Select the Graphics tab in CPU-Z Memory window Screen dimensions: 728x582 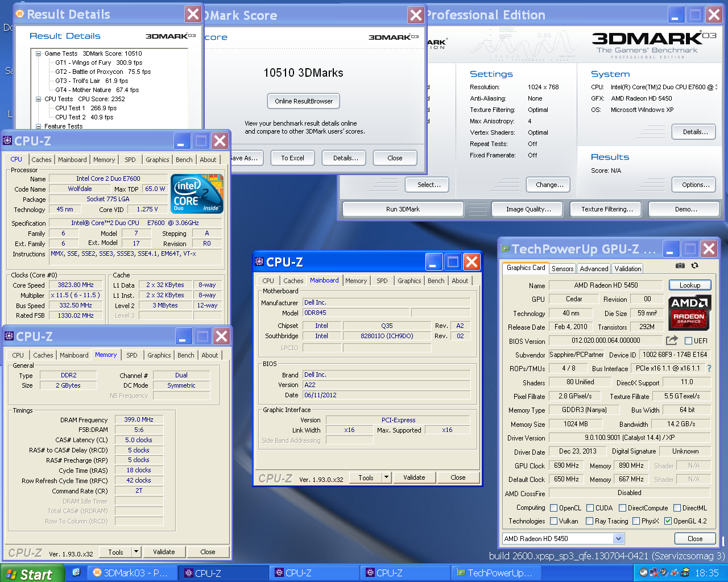[x=159, y=355]
